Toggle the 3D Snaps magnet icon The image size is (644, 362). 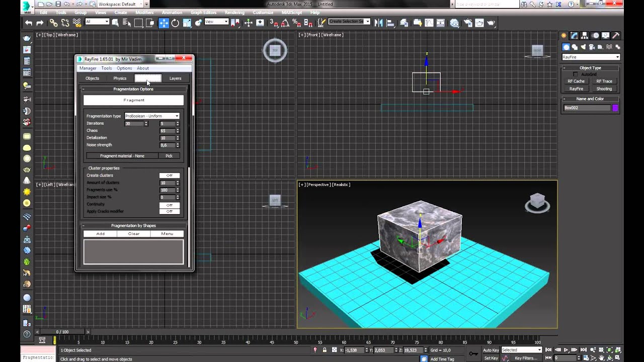coord(274,23)
